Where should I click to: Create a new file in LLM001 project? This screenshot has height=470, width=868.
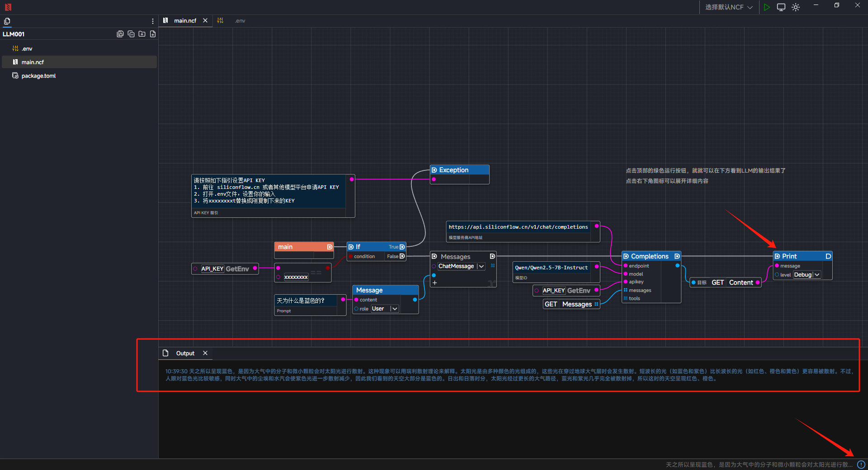click(153, 34)
